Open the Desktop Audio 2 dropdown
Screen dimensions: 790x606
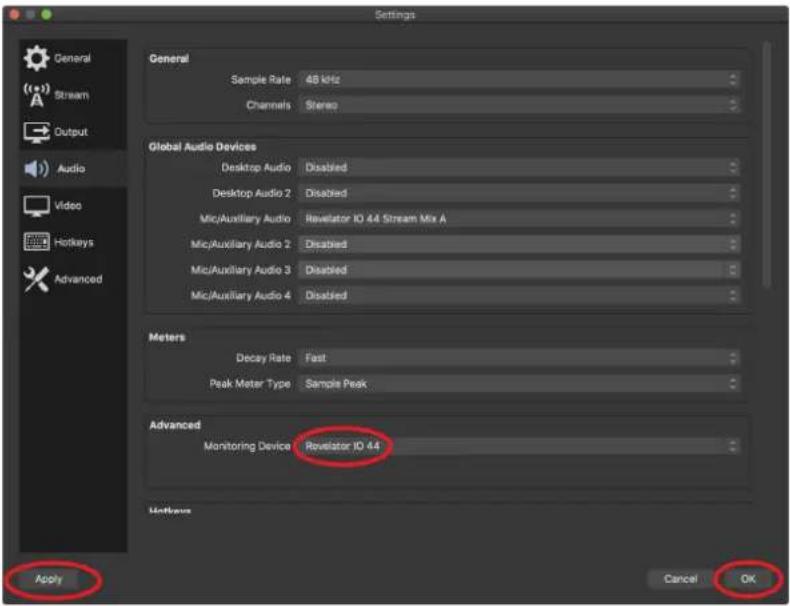pos(519,193)
